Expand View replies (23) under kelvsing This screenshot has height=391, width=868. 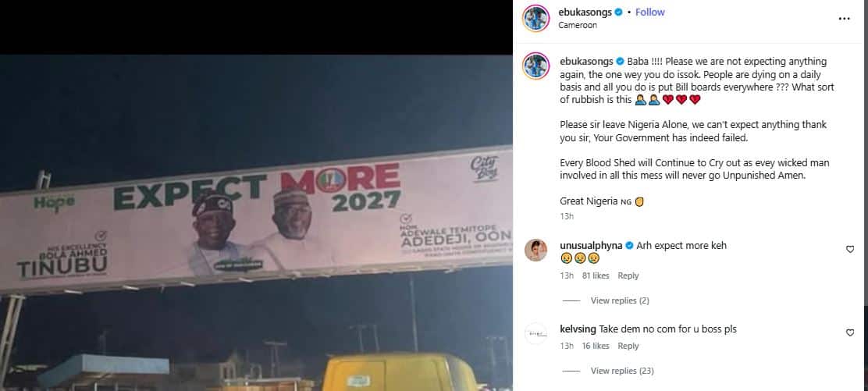coord(622,371)
